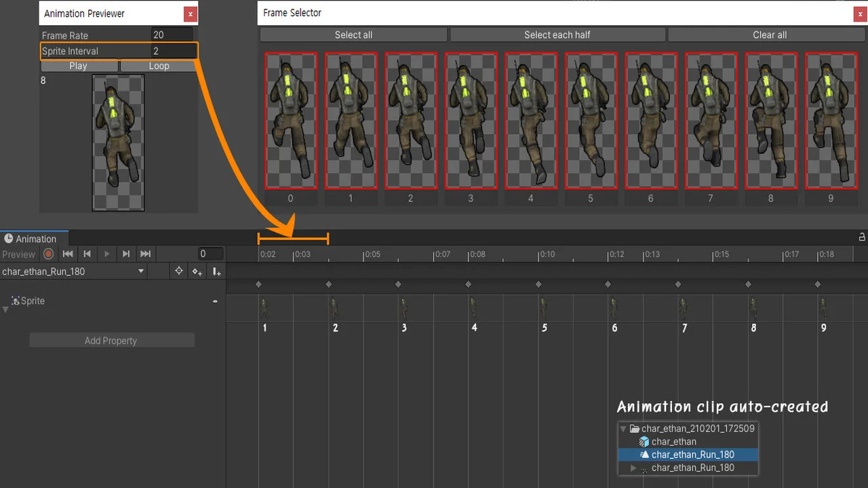Click the red record button in Animation

pyautogui.click(x=48, y=254)
